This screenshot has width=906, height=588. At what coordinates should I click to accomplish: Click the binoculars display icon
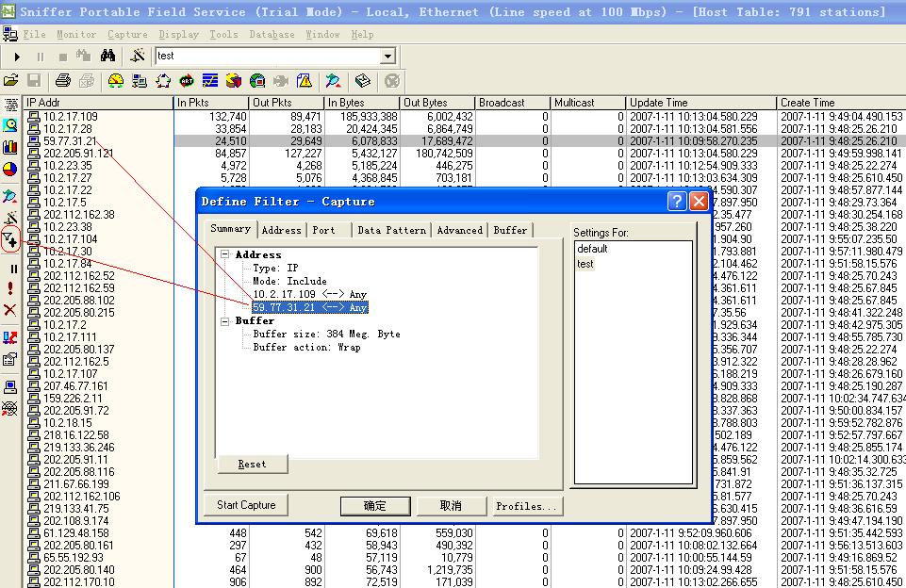[107, 57]
